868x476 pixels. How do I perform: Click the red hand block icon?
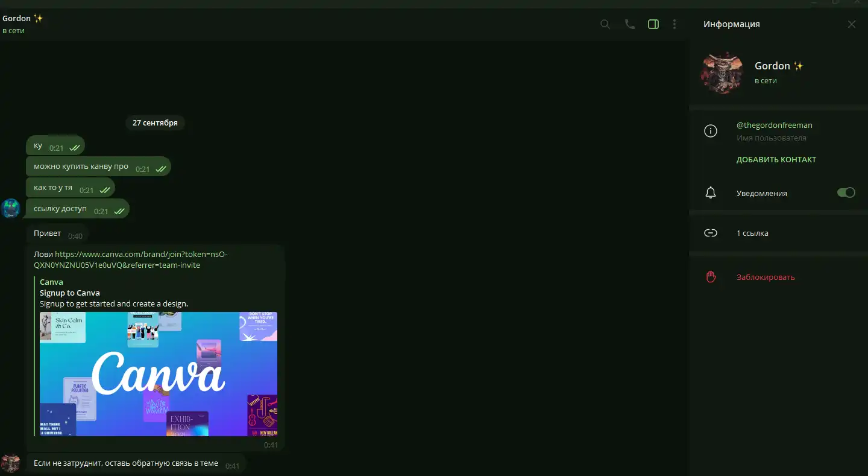point(711,277)
